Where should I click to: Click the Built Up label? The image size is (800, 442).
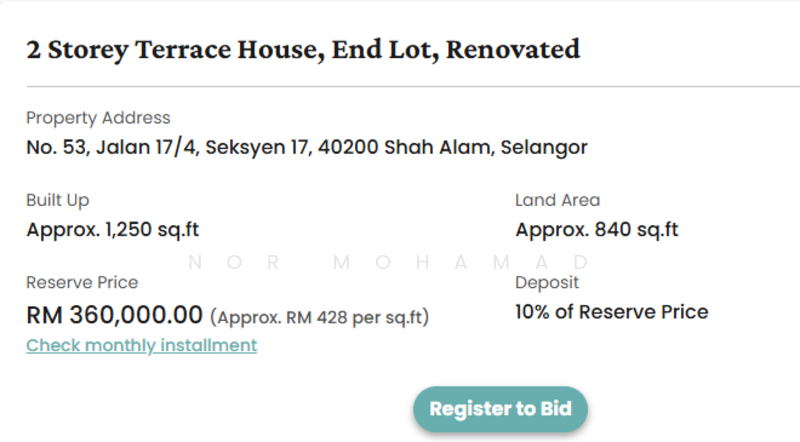pos(57,200)
